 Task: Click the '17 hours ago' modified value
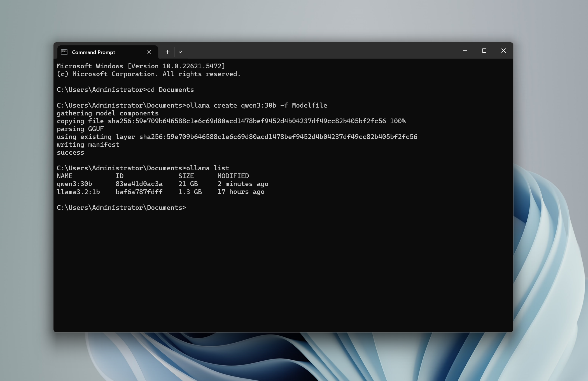(x=241, y=192)
